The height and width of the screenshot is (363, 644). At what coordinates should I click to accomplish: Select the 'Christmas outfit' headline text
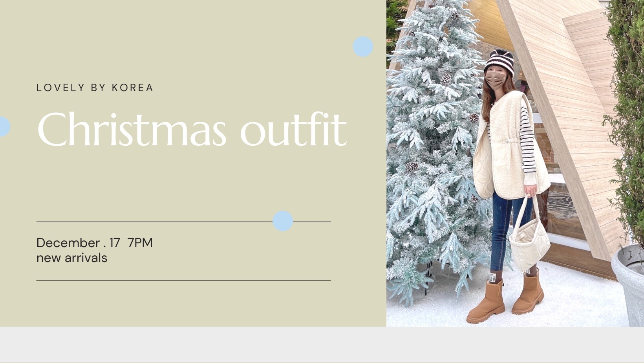coord(192,129)
